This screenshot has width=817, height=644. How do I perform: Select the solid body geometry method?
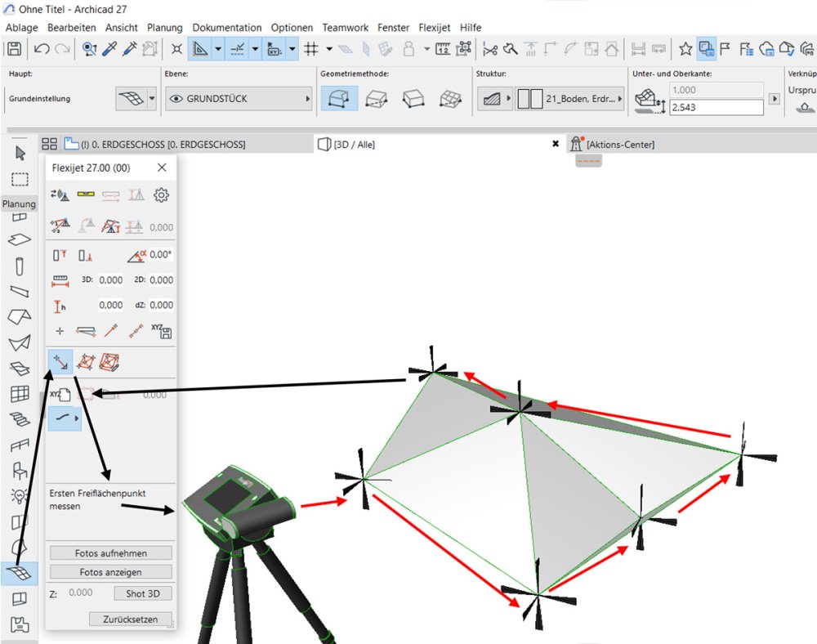point(413,98)
